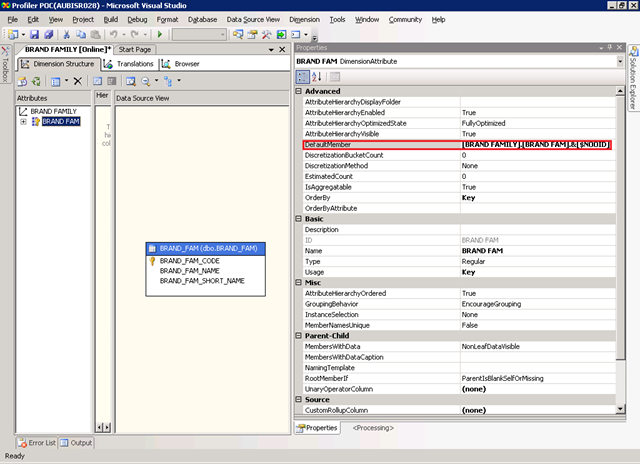Open the Undo history dropdown arrow
Screen dimensions: 640x464
124,35
